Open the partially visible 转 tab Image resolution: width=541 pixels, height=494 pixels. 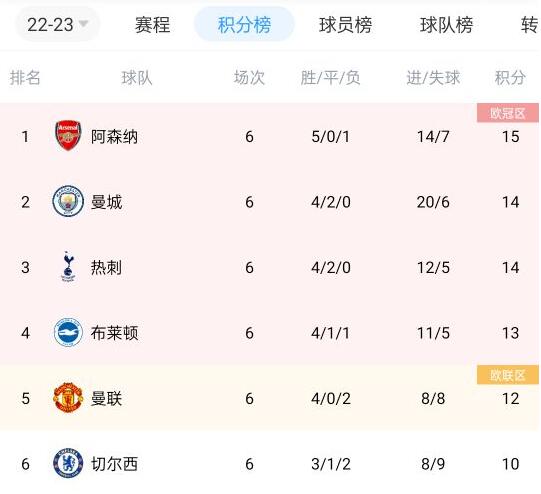(529, 25)
